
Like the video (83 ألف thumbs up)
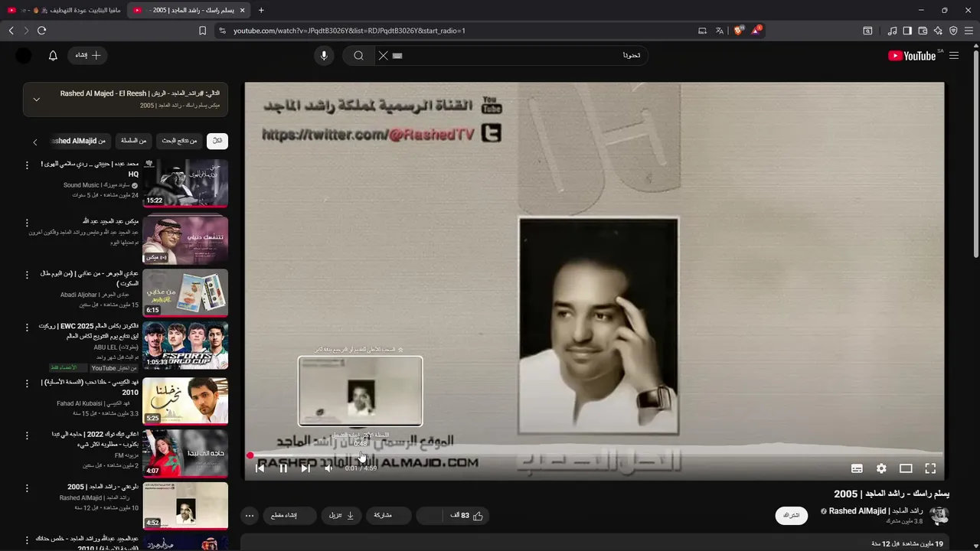tap(466, 516)
